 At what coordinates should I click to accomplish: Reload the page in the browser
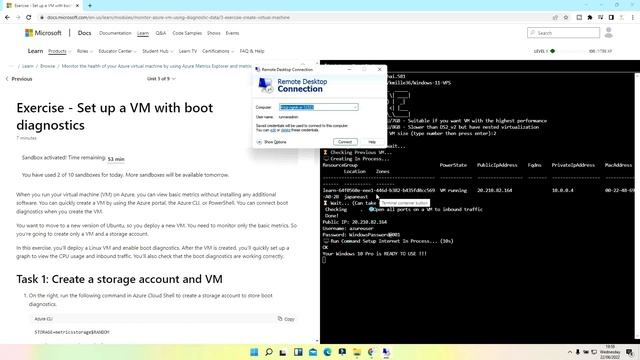[x=29, y=18]
